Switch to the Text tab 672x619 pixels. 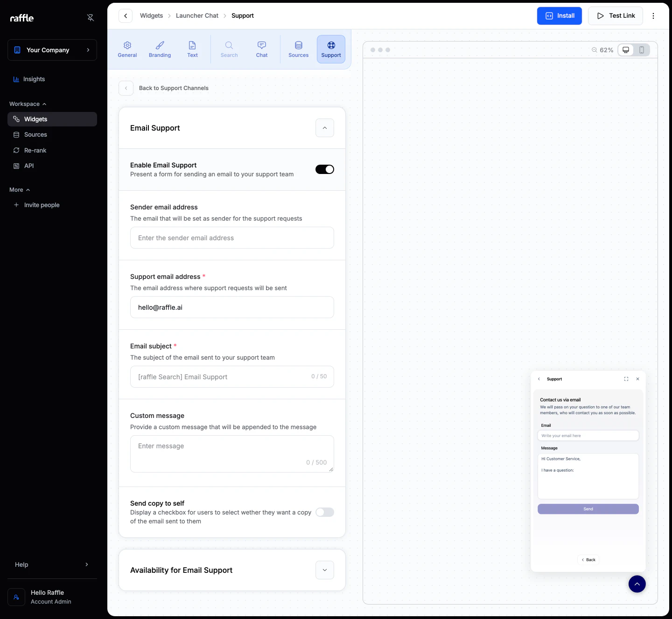[192, 49]
